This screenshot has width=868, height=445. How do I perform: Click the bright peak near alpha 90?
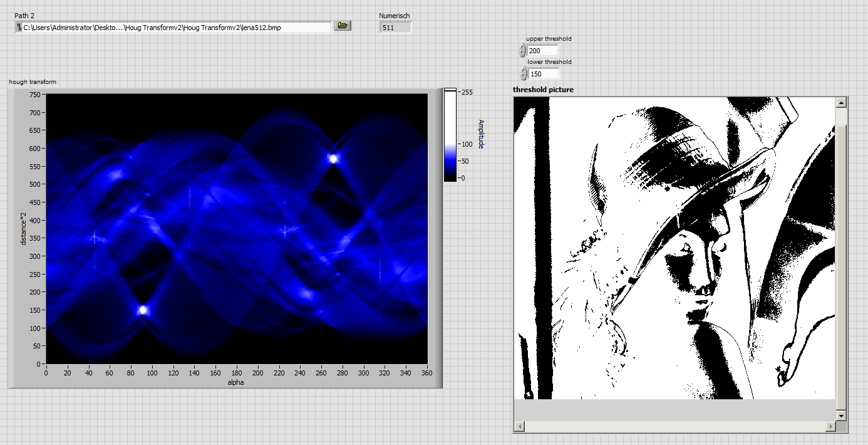(x=143, y=310)
